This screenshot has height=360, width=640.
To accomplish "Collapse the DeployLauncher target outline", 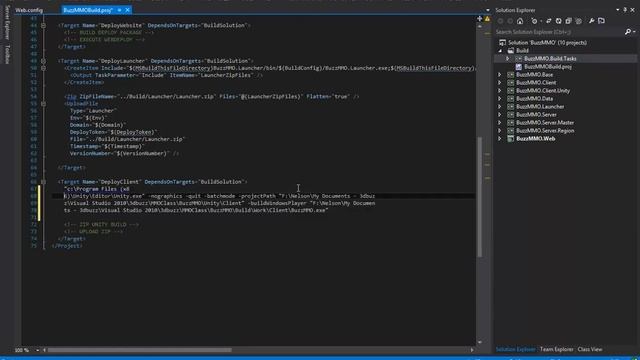I will pos(43,61).
